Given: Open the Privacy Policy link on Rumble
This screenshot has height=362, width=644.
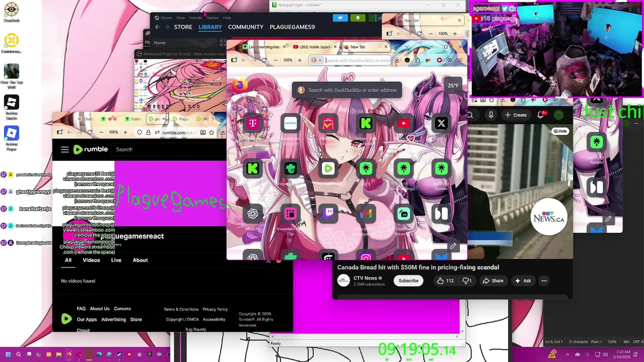Looking at the screenshot, I should click(215, 309).
